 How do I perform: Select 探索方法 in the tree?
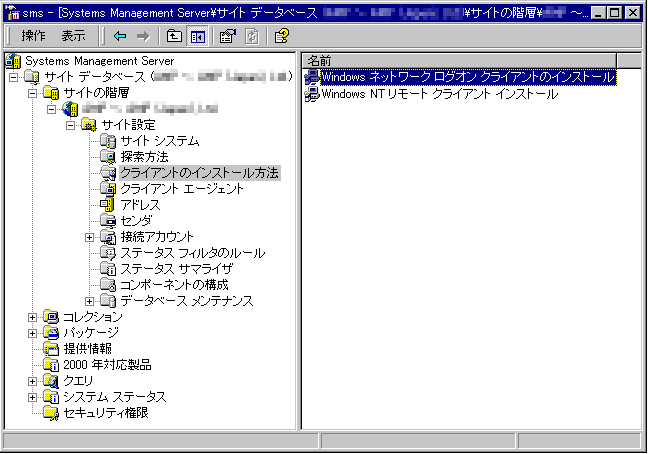(x=144, y=157)
